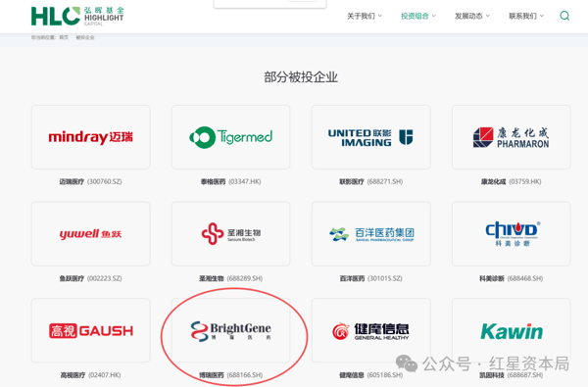Open the Chivd 科美诊断 logo card

click(x=512, y=233)
